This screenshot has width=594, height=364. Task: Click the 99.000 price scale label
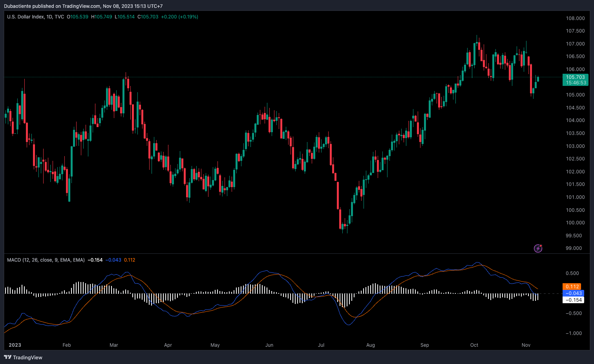coord(574,248)
